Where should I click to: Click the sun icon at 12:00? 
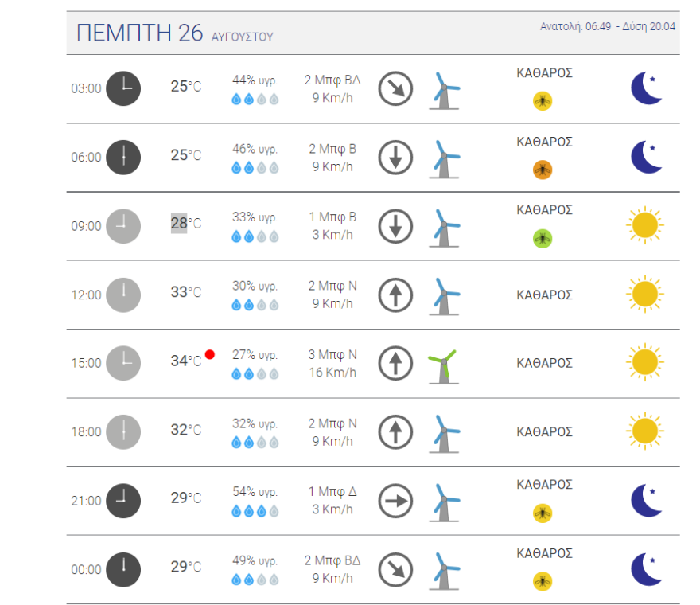click(644, 295)
